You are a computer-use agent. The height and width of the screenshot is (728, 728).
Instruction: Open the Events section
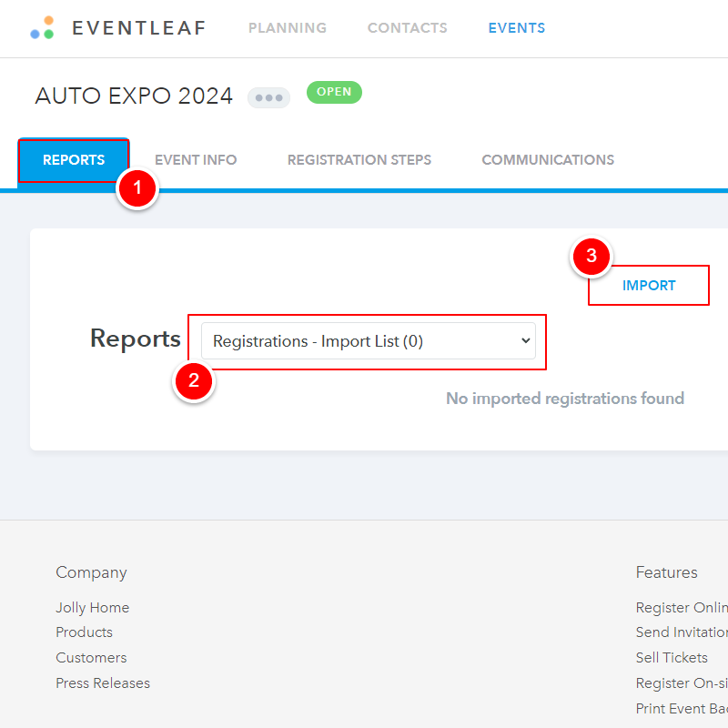coord(516,28)
